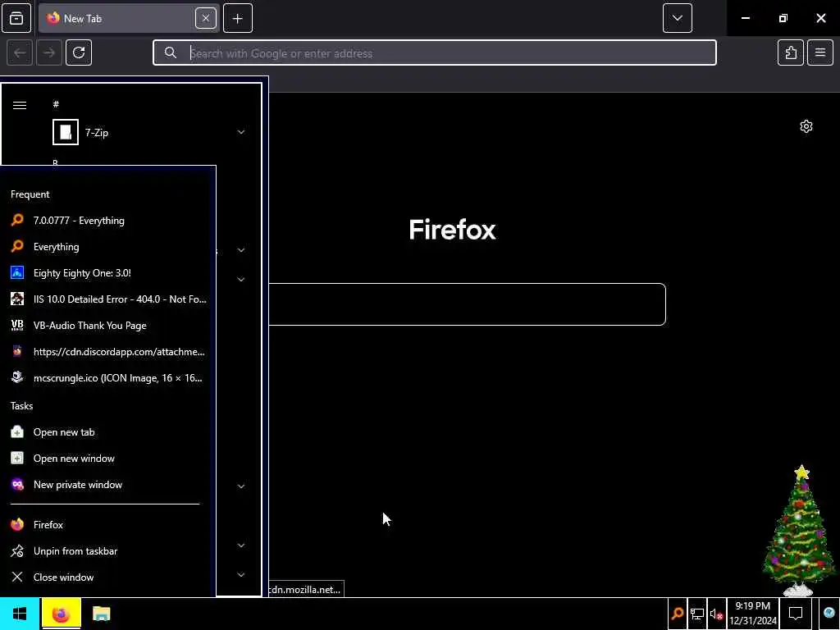Open the VB-Audio Thank You Page entry

(x=107, y=326)
